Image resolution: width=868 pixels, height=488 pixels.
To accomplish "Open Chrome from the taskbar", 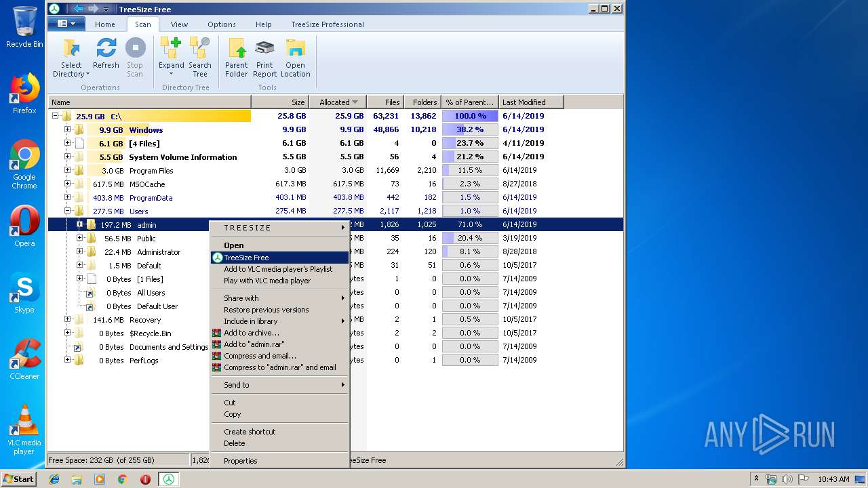I will [123, 479].
